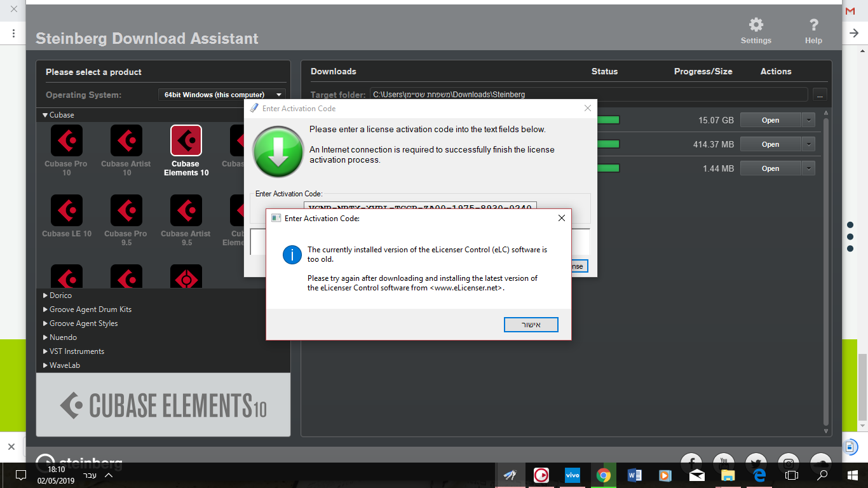Expand the Groove Agent Styles group
The image size is (868, 488).
(x=45, y=323)
